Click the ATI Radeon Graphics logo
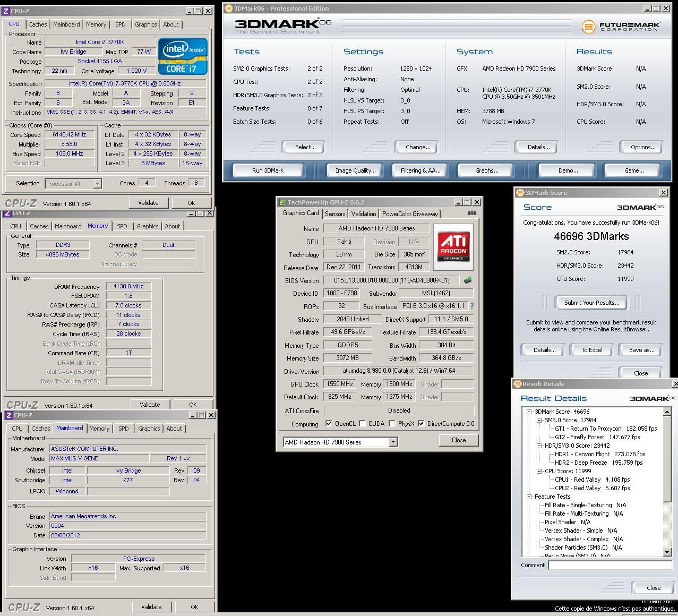The image size is (678, 616). (453, 246)
